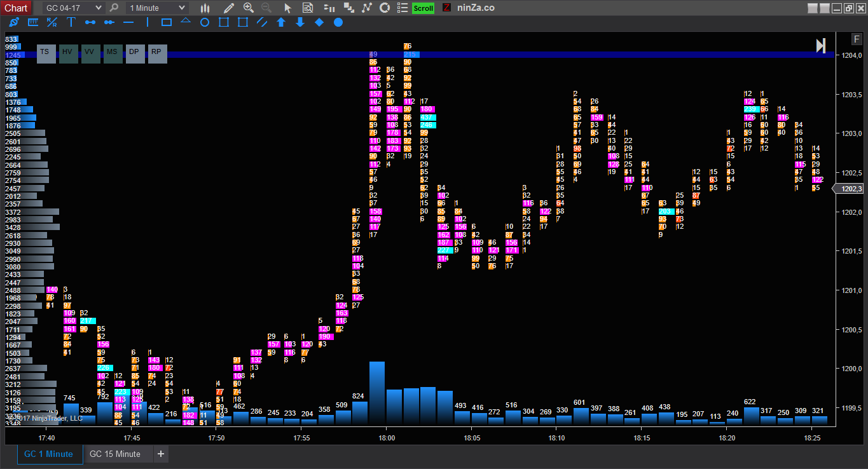Select the Ruler drawing tool
The image size is (868, 469).
click(33, 22)
